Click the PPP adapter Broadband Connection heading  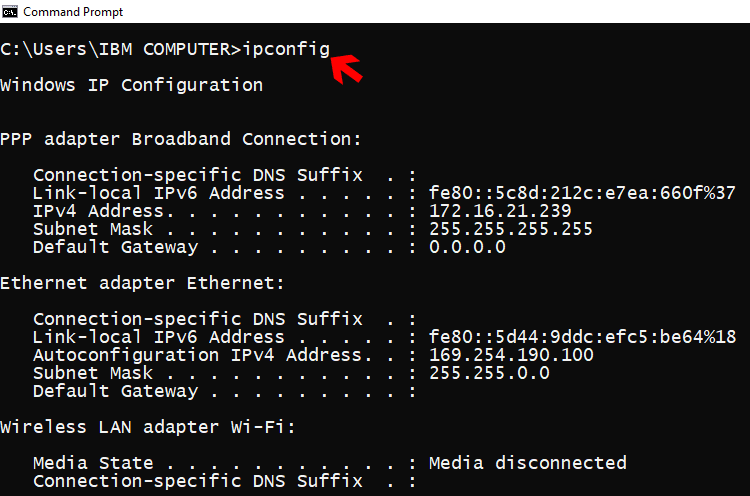pos(180,139)
